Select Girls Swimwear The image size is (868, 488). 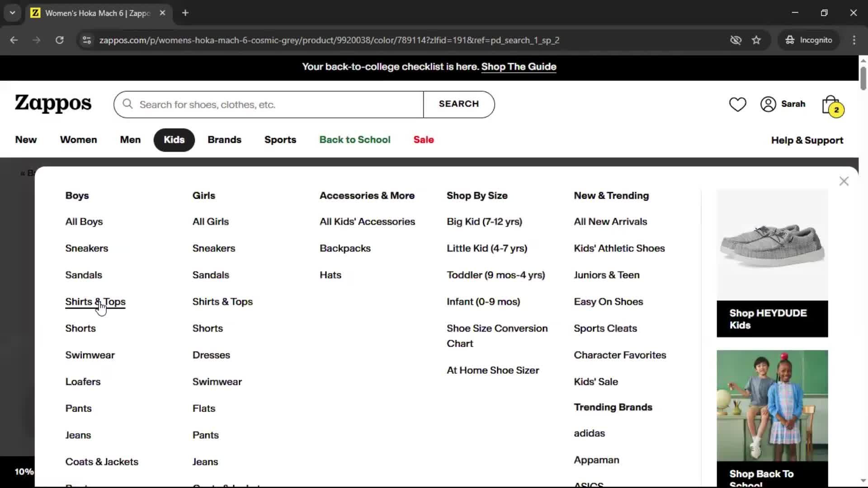pos(217,382)
